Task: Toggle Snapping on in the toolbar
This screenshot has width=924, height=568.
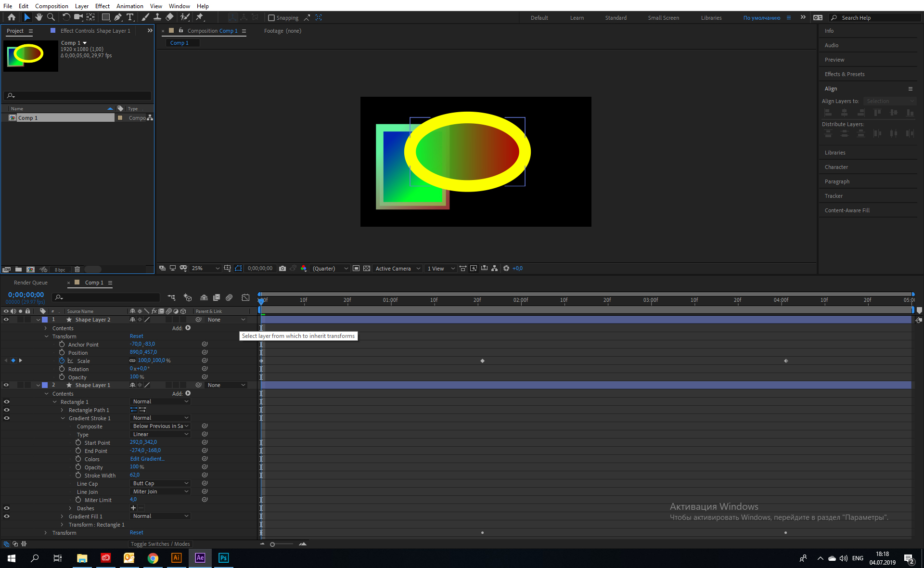Action: pos(272,18)
